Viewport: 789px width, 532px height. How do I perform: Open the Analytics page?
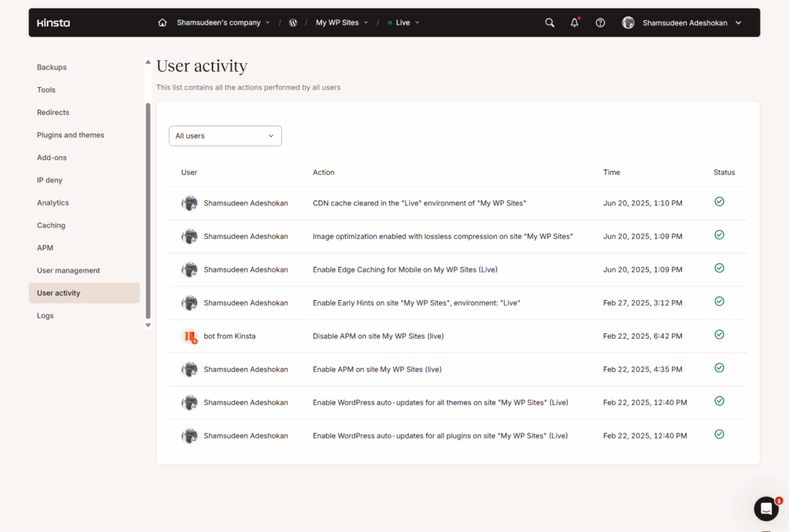pos(52,202)
